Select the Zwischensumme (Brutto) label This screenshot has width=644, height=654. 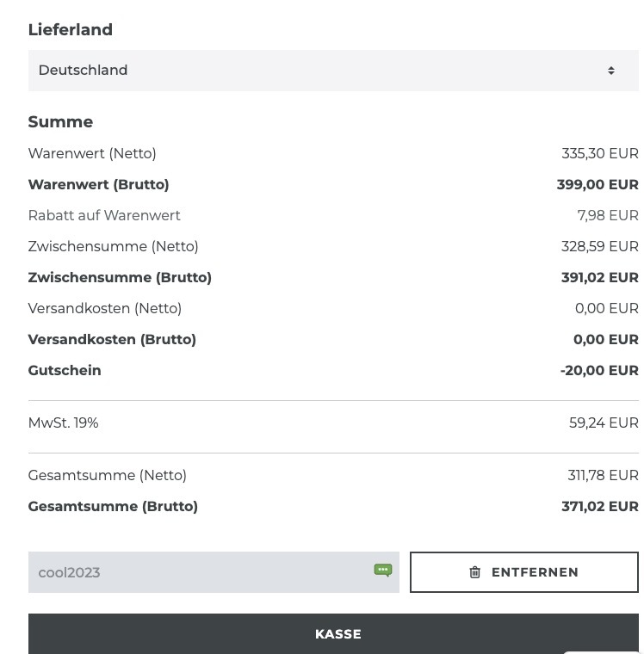(x=120, y=278)
